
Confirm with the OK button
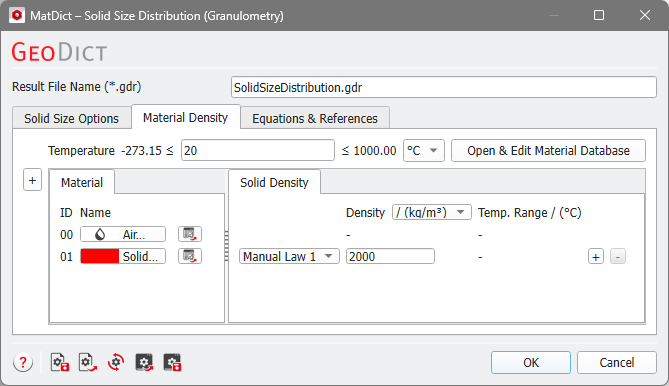tap(531, 363)
